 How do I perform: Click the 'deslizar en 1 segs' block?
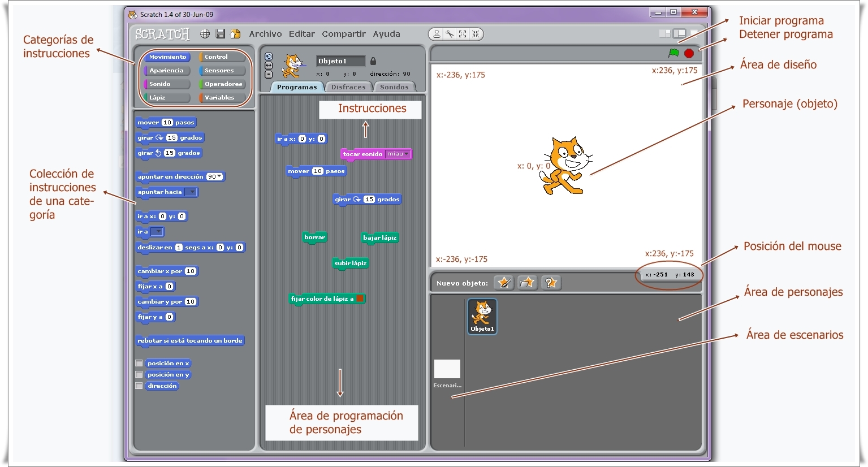coord(191,248)
